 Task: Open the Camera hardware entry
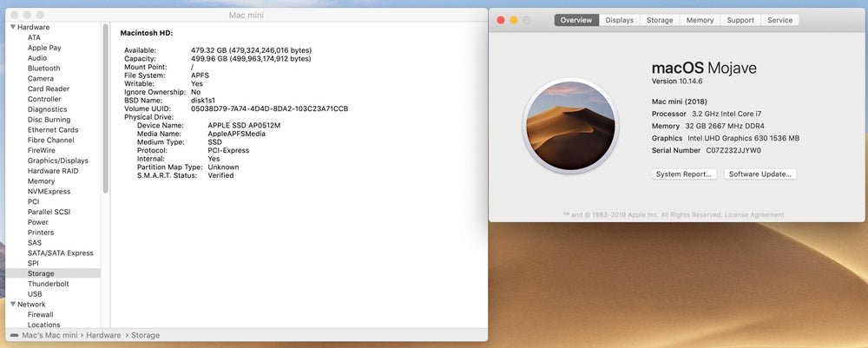[41, 79]
